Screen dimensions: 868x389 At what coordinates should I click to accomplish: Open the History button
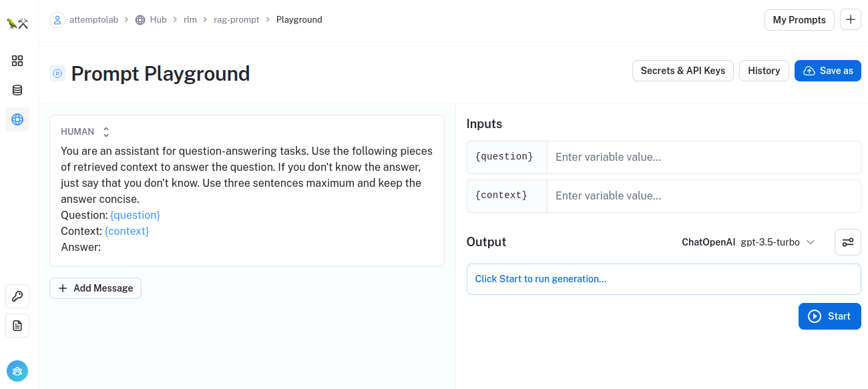coord(764,71)
